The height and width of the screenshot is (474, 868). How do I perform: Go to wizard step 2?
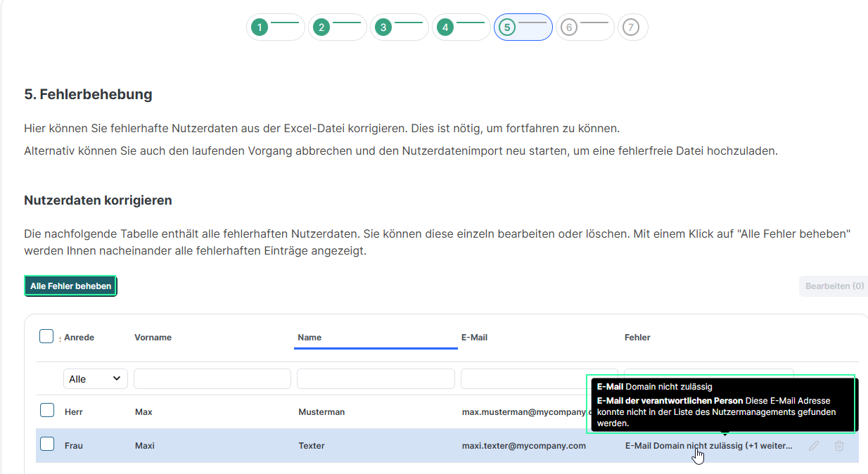coord(321,27)
